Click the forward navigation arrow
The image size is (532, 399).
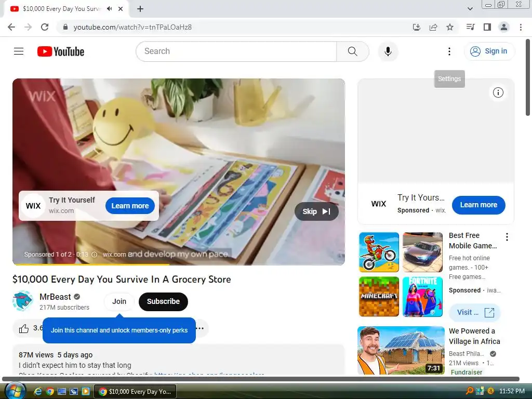(28, 27)
